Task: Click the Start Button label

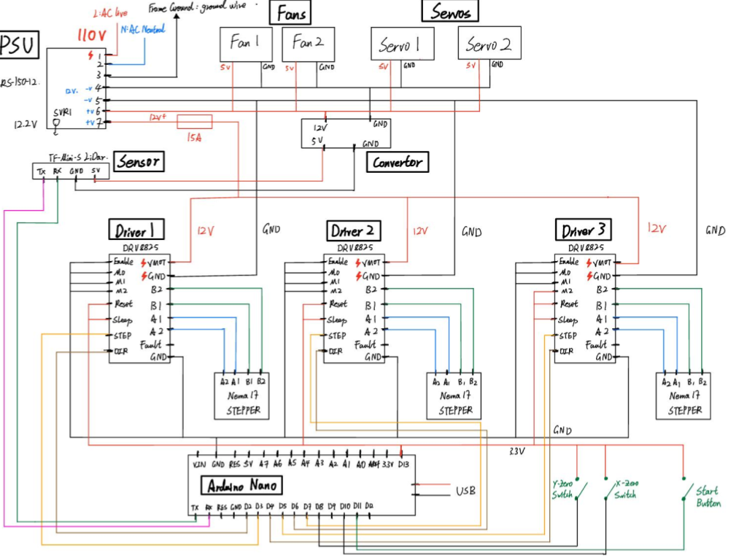Action: point(708,497)
